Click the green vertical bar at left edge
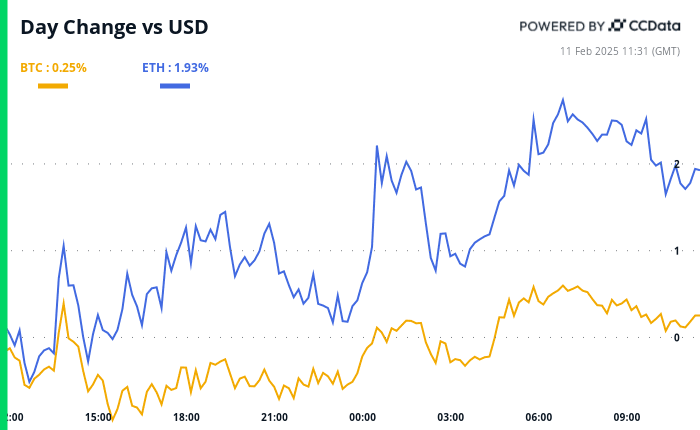 3,215
